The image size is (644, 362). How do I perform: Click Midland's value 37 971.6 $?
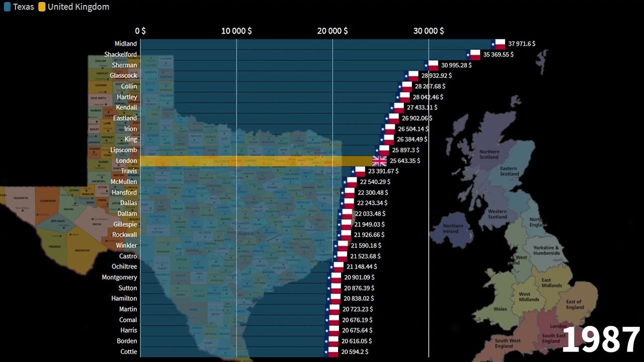click(522, 44)
